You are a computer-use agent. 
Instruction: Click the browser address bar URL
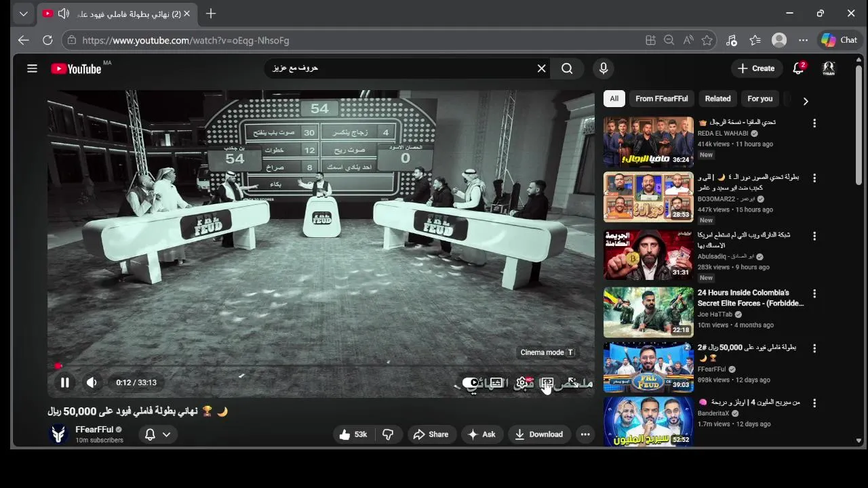(x=186, y=41)
